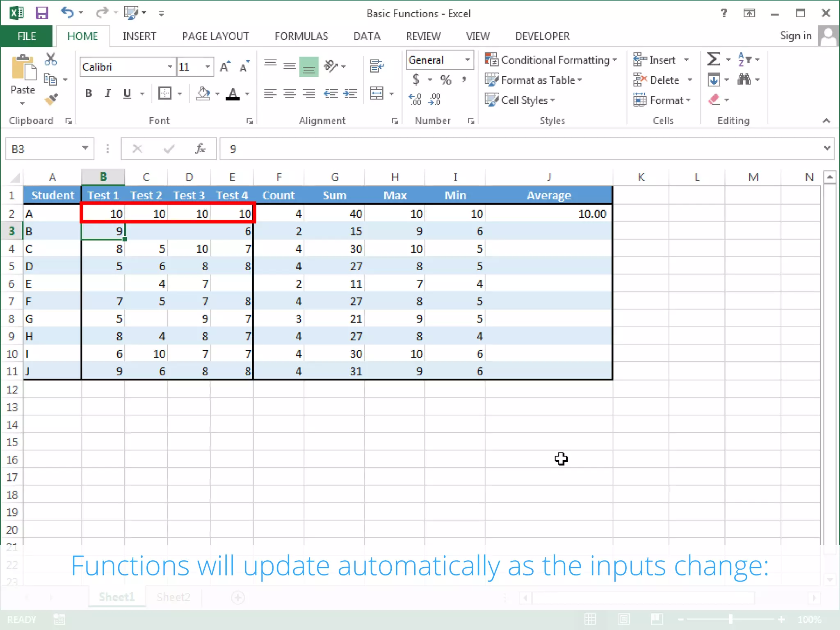Open the Calibri font name dropdown
The width and height of the screenshot is (840, 630).
click(x=169, y=67)
